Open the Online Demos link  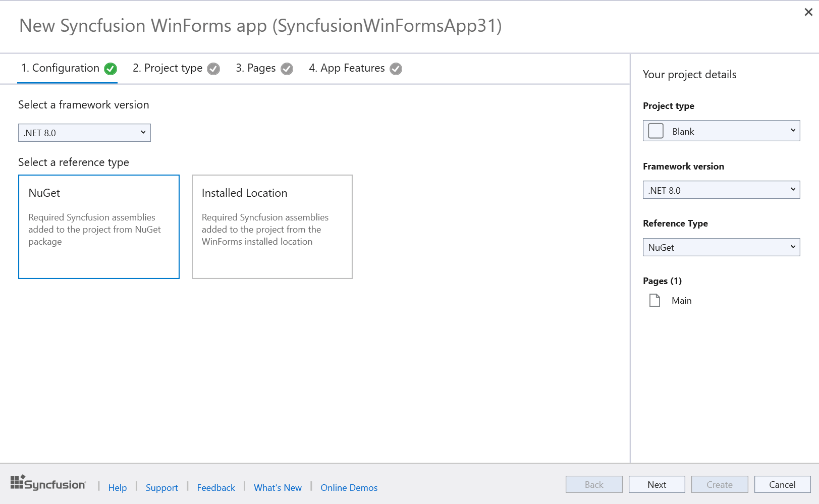(349, 487)
